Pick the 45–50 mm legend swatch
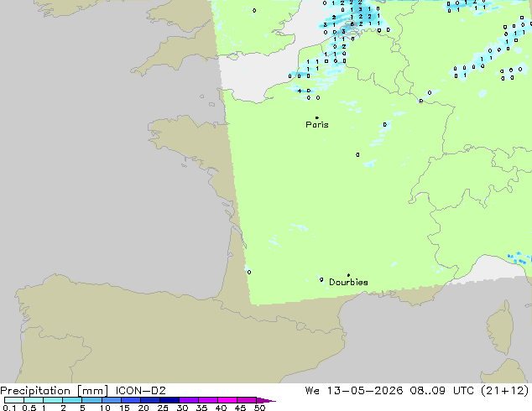This screenshot has height=411, width=532. 247,400
